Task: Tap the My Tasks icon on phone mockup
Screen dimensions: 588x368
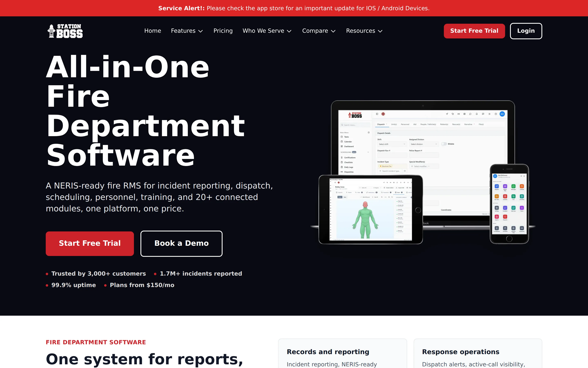Action: pyautogui.click(x=497, y=196)
